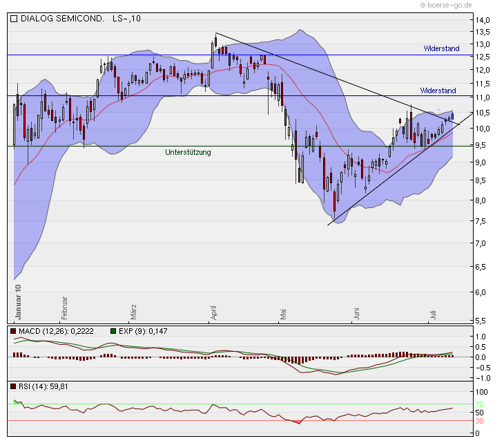Click the Juni axis label

click(356, 314)
